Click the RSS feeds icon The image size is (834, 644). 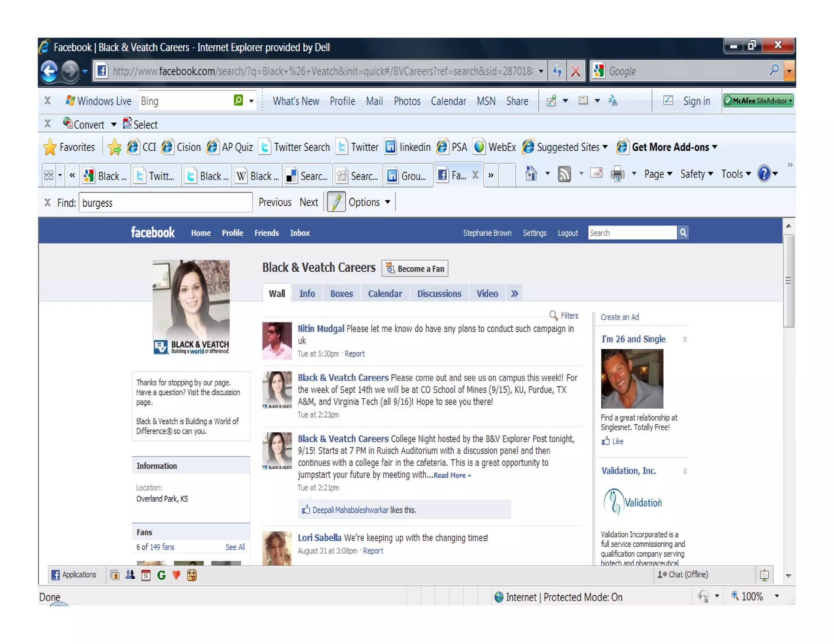pyautogui.click(x=564, y=174)
